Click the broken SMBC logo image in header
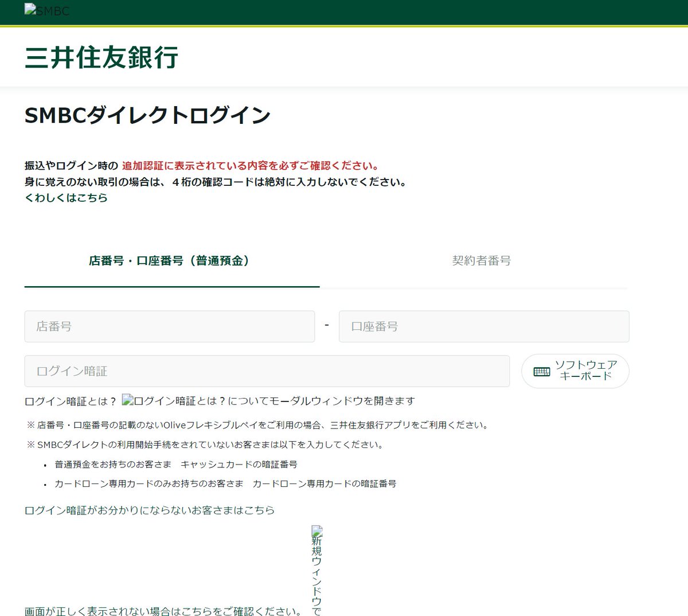This screenshot has width=688, height=616. [x=46, y=10]
